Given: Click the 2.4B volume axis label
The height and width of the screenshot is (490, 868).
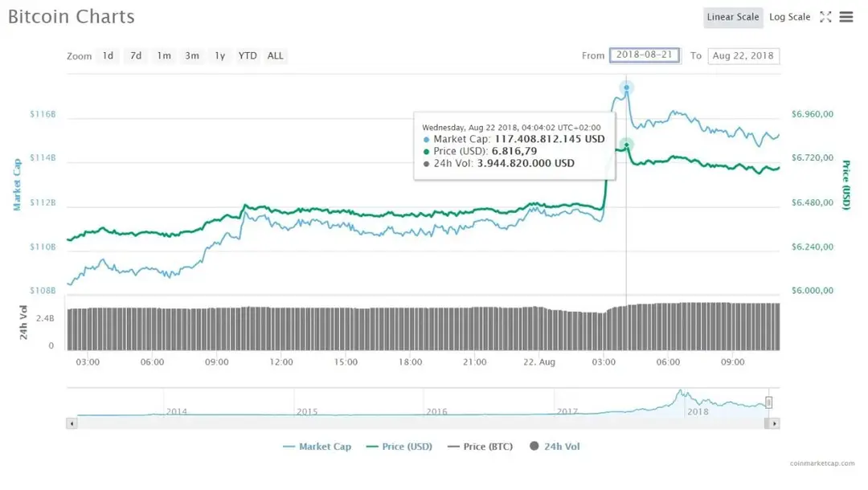Looking at the screenshot, I should tap(45, 319).
